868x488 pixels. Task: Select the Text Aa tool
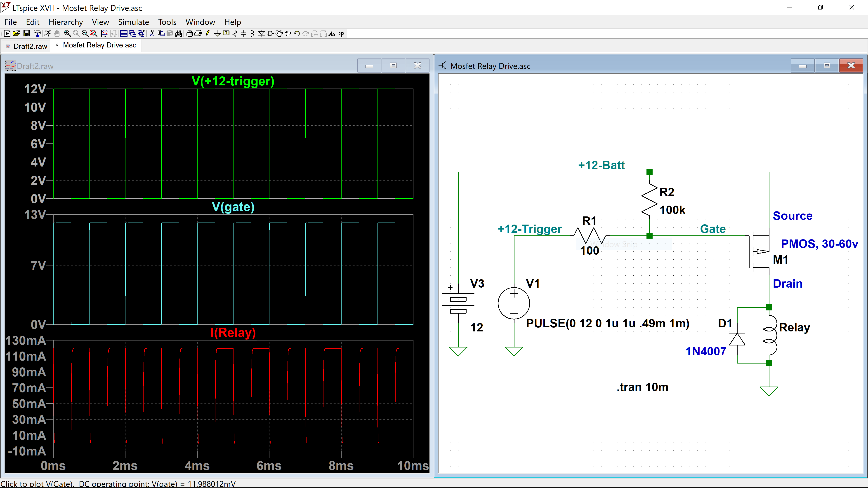click(x=332, y=34)
